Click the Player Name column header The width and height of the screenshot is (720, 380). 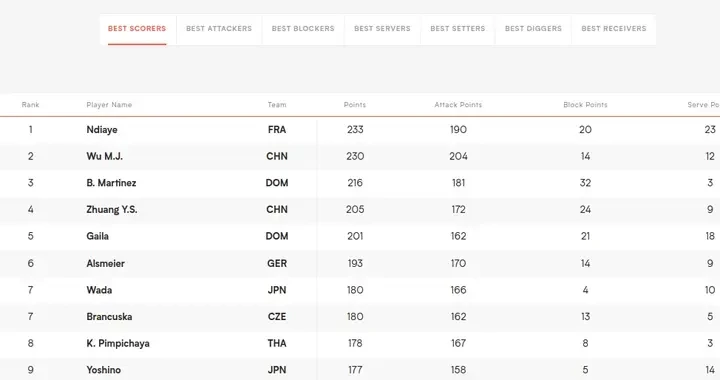[x=109, y=105]
